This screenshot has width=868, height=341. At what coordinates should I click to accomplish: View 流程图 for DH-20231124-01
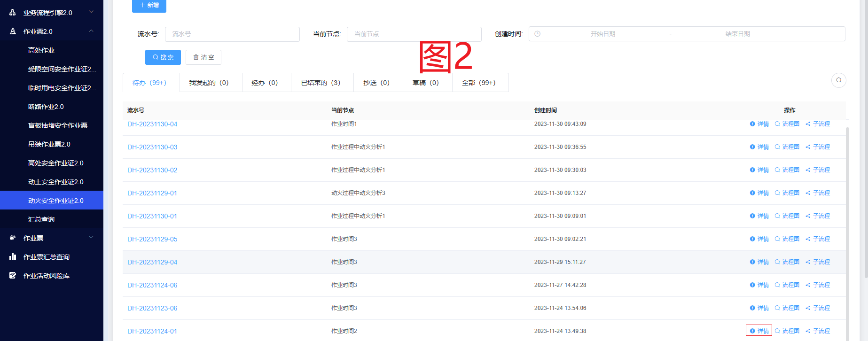click(x=787, y=331)
